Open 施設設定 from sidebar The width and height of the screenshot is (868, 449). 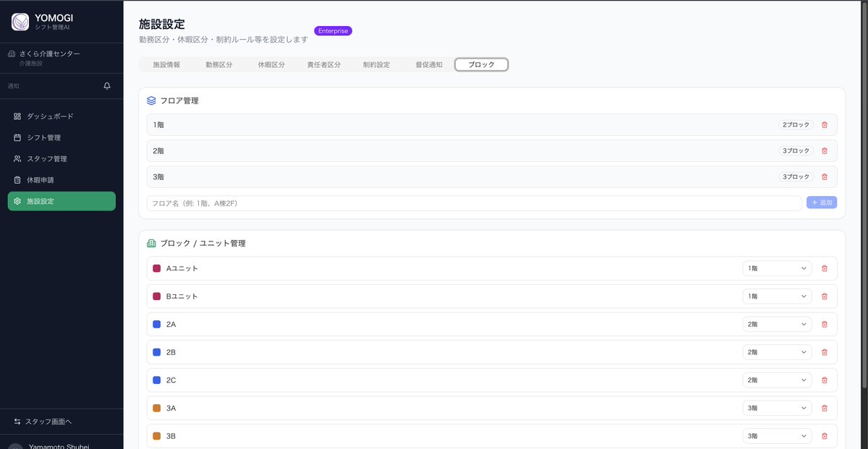(x=61, y=201)
